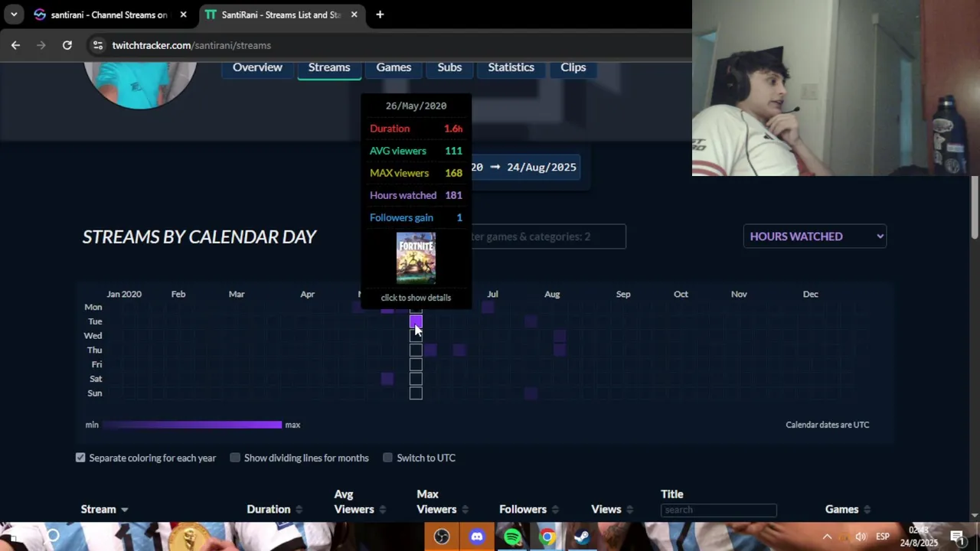Click the 'Followers gain 1' tooltip row
This screenshot has height=551, width=980.
[x=416, y=217]
